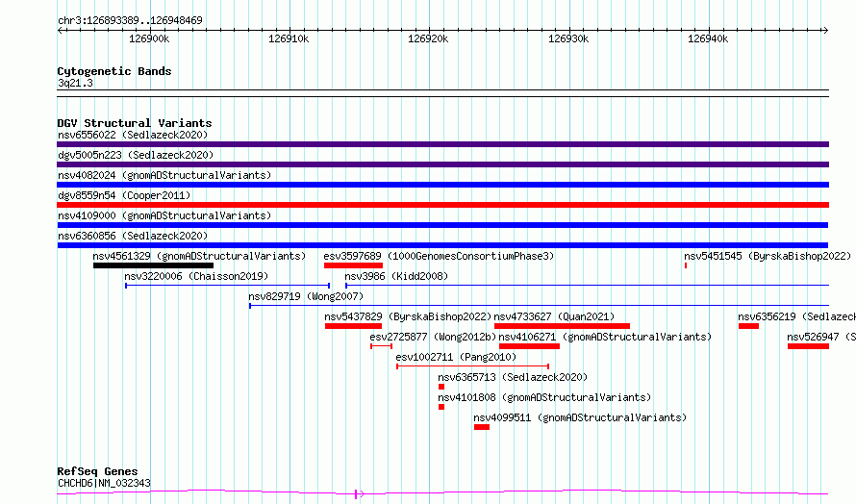Open esv3597689 (1000GenomesConsortiumPhase3) label

click(439, 256)
